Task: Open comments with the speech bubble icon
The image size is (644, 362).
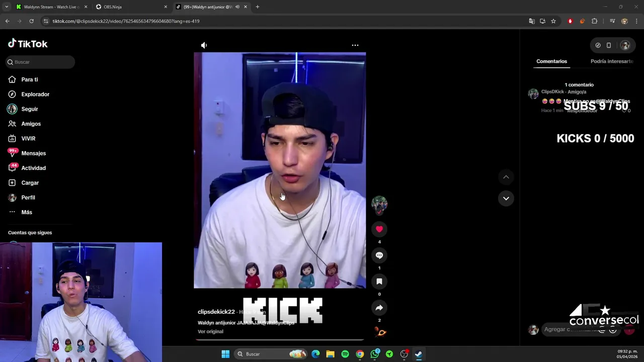Action: point(379,255)
